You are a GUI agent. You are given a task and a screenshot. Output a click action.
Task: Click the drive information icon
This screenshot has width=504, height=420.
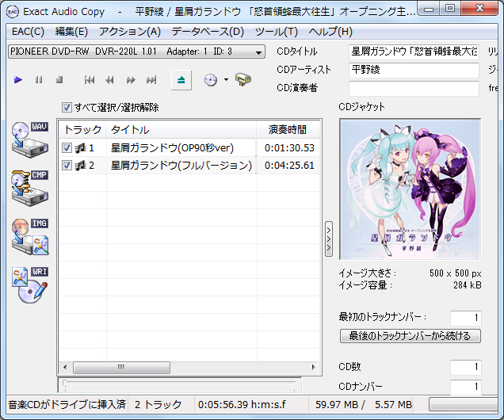[243, 80]
